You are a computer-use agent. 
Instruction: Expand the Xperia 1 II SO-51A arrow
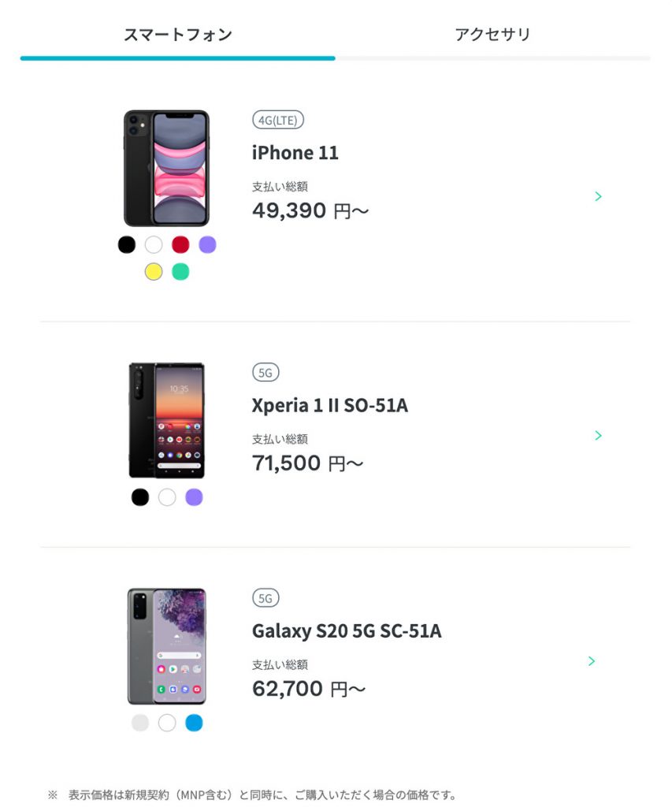[598, 435]
